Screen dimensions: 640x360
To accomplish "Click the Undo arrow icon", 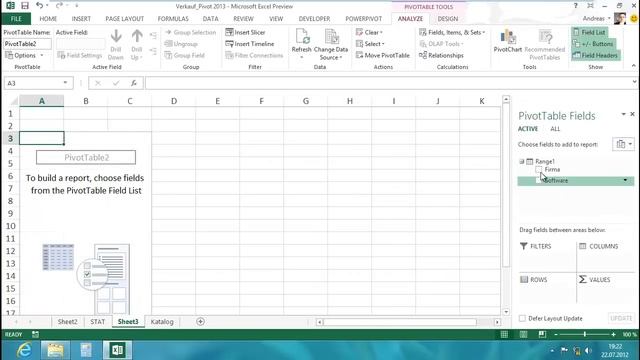I will 39,6.
